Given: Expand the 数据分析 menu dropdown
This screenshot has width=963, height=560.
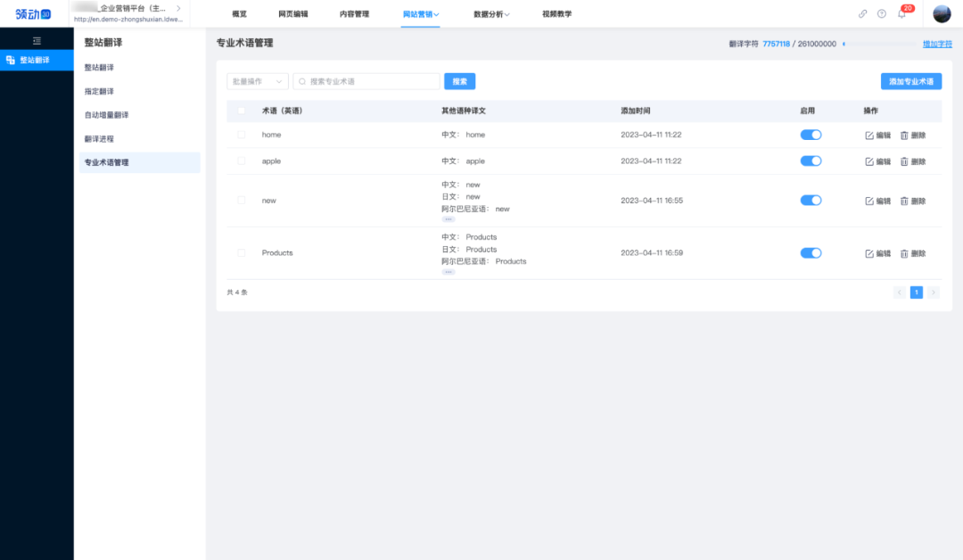Looking at the screenshot, I should tap(492, 13).
